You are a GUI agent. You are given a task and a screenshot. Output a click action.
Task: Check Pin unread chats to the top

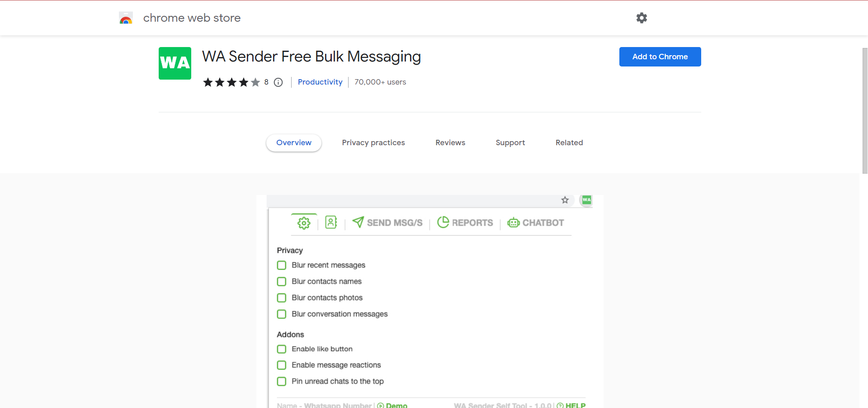[282, 381]
